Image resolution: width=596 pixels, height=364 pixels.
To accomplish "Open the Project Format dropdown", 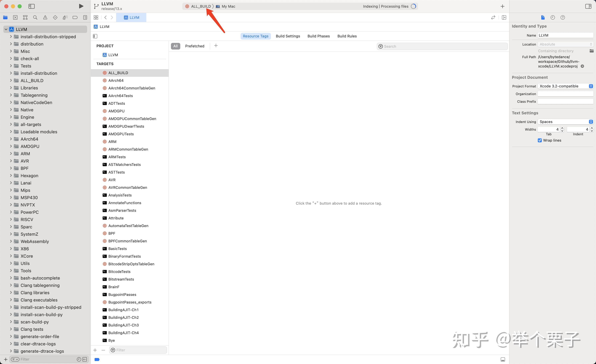I will pyautogui.click(x=565, y=86).
